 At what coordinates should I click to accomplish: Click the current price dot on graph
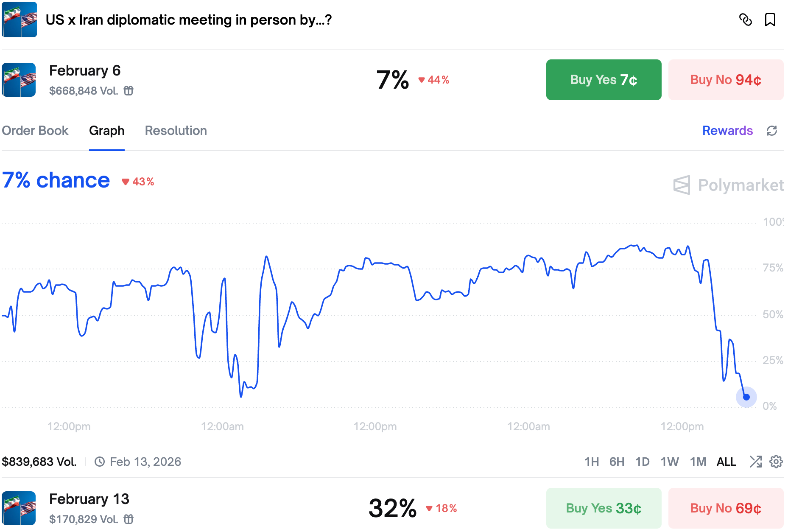746,397
